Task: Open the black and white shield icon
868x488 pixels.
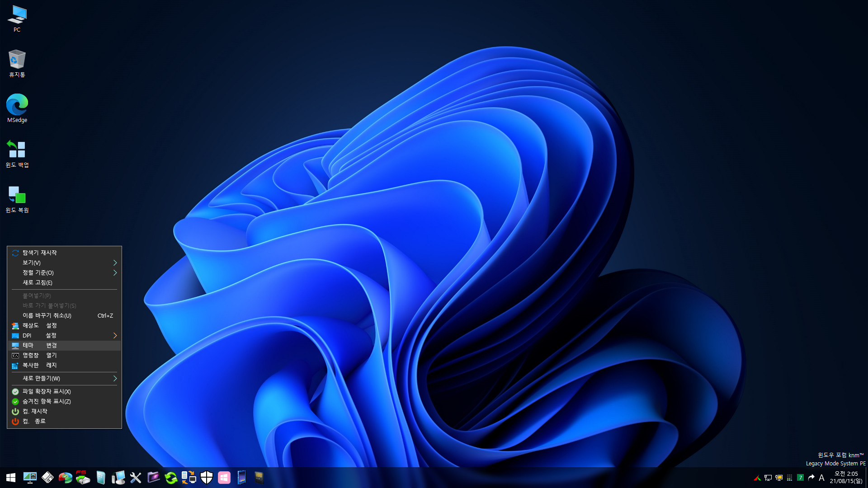Action: 207,478
